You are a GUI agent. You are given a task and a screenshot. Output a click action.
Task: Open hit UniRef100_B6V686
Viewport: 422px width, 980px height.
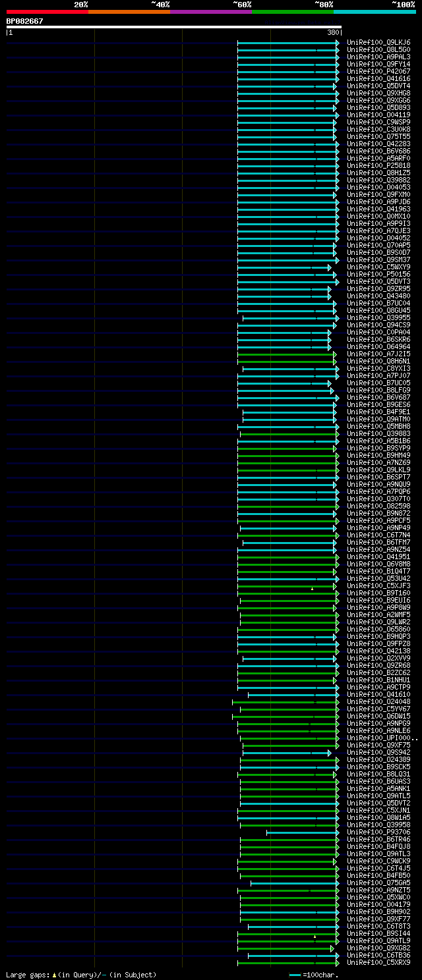point(378,151)
